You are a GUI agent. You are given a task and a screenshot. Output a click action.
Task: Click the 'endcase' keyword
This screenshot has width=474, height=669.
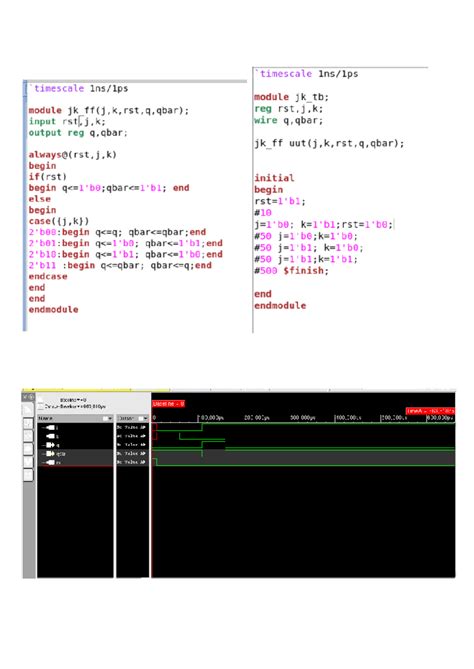pos(48,276)
